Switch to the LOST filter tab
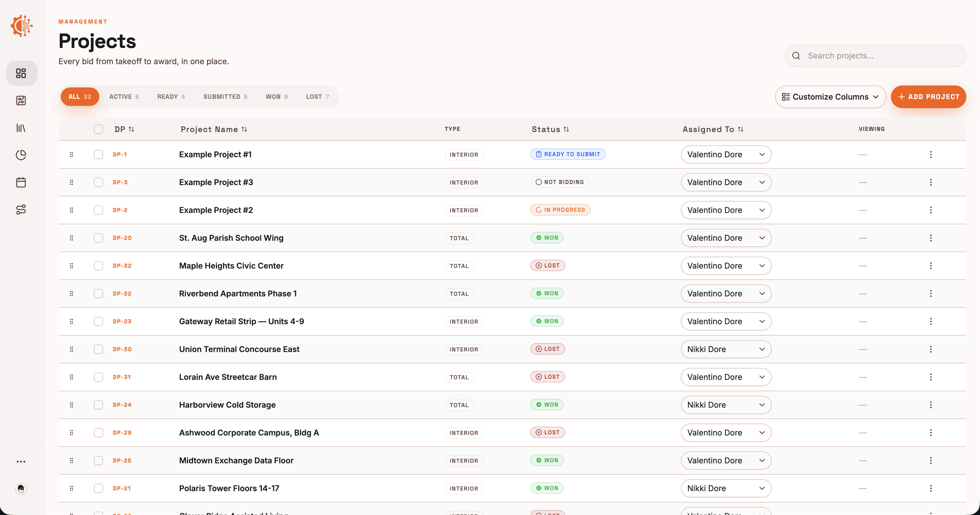This screenshot has height=515, width=980. tap(318, 97)
